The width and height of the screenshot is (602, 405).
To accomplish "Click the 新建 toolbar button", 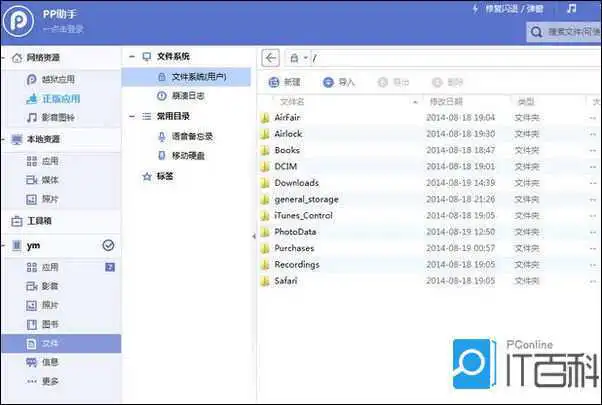I will tap(284, 82).
